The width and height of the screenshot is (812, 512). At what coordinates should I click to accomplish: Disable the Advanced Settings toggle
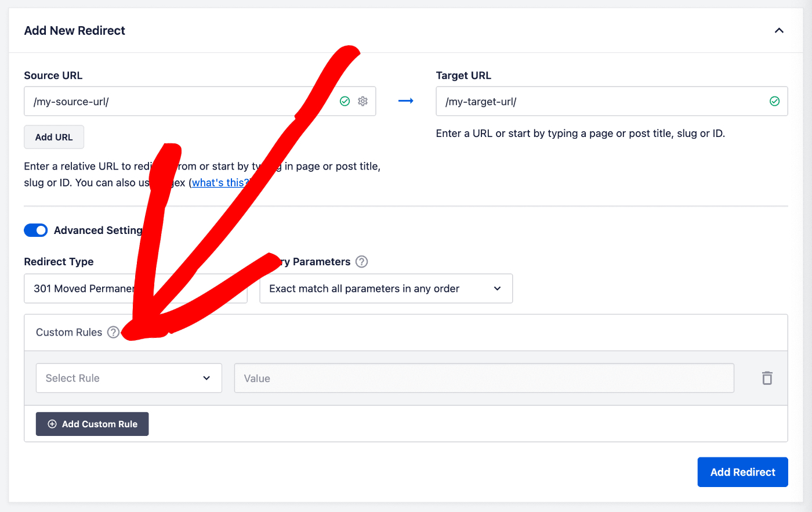pyautogui.click(x=35, y=230)
